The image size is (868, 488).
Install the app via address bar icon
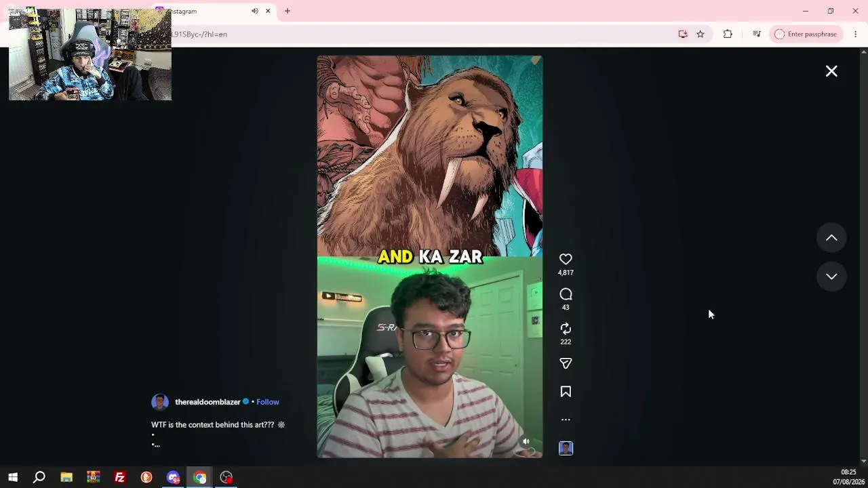(683, 34)
